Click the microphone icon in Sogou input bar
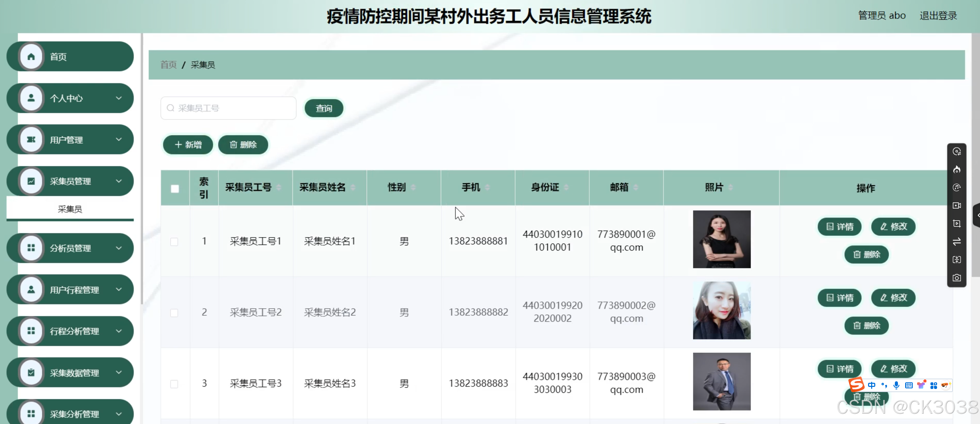The image size is (980, 424). [x=896, y=385]
